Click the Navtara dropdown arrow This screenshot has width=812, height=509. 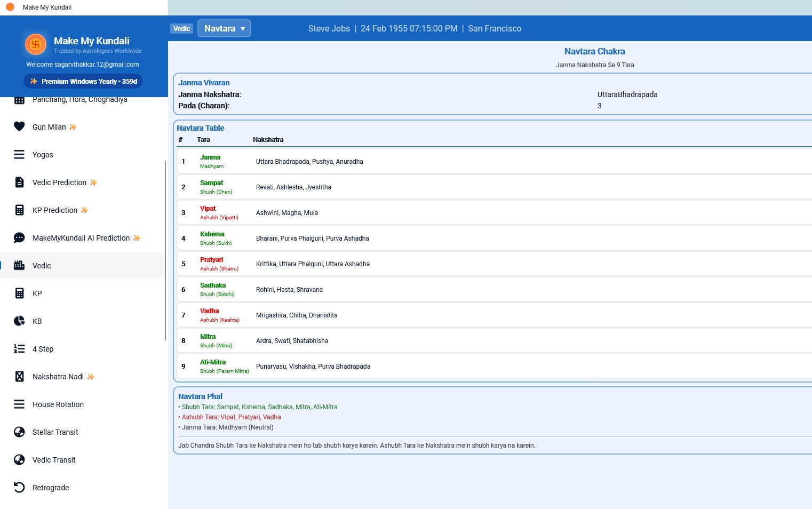pos(243,29)
